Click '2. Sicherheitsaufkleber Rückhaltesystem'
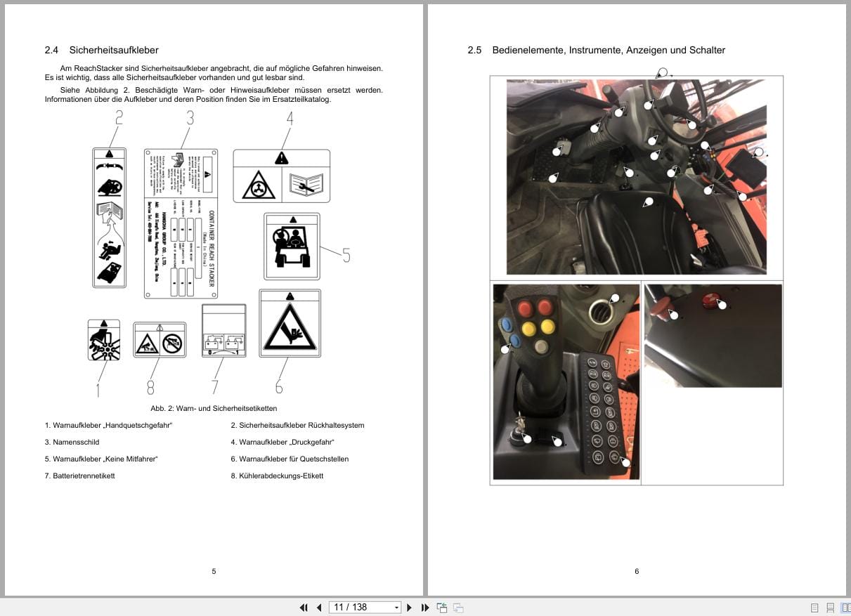The image size is (851, 616). coord(297,425)
